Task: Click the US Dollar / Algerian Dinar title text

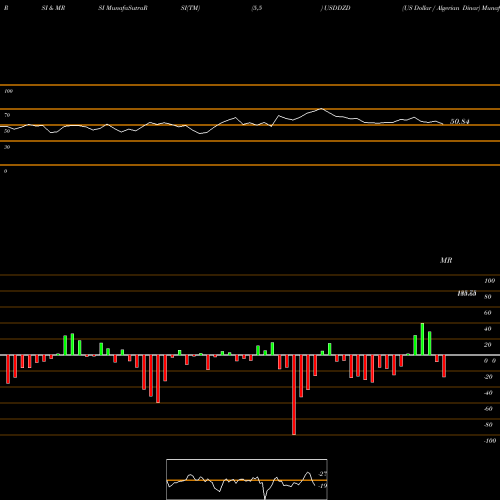Action: pyautogui.click(x=441, y=8)
